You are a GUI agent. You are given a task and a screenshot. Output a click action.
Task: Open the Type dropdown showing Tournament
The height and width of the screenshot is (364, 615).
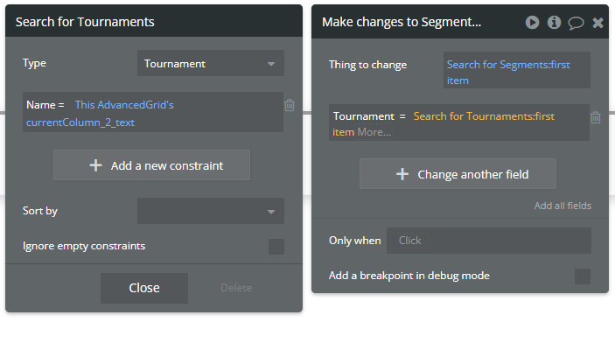pyautogui.click(x=210, y=64)
